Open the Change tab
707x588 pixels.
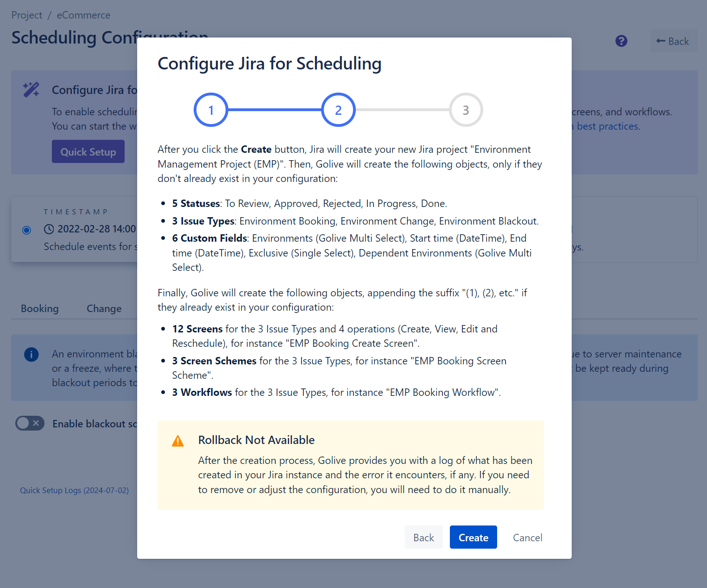click(104, 309)
